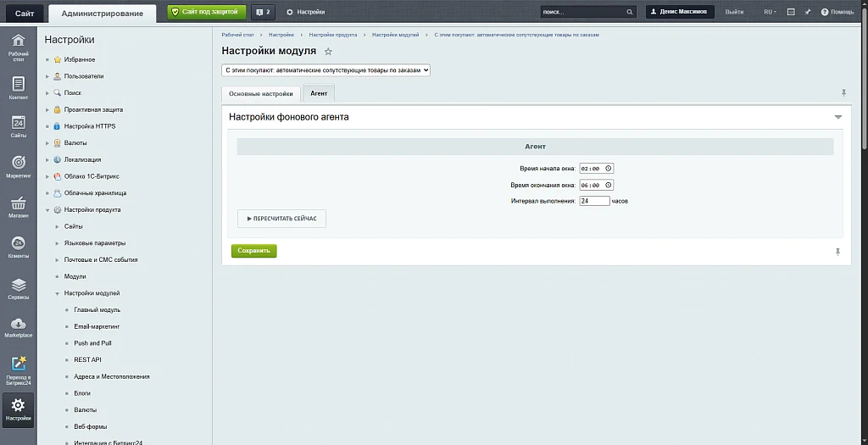The image size is (868, 445).
Task: Expand the Облако 1С-Битрикс tree node
Action: [x=47, y=176]
